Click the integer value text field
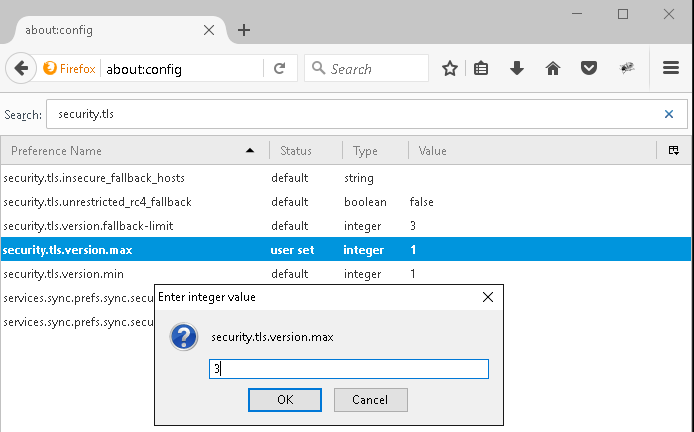 [348, 369]
